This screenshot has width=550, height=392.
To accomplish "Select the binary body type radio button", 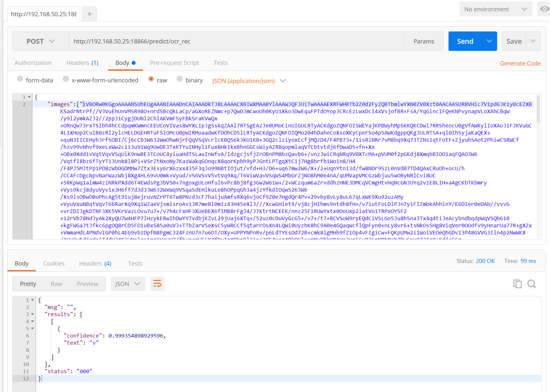I will [180, 79].
